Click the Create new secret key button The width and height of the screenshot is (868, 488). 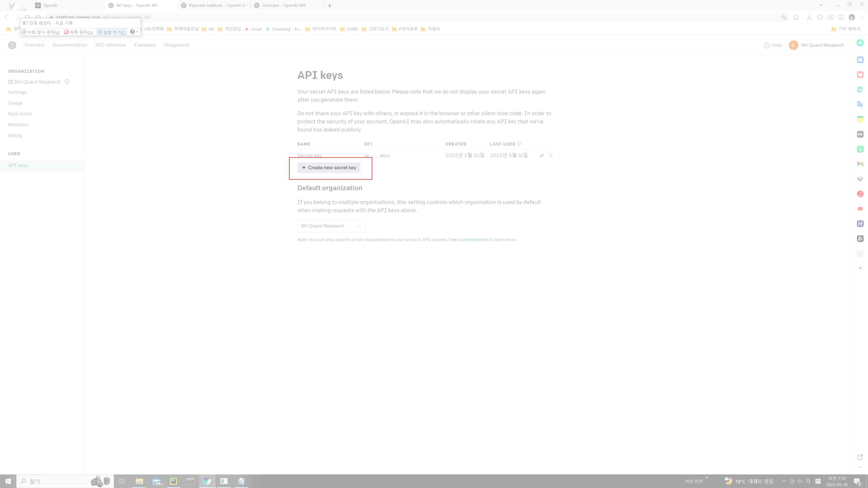point(329,167)
